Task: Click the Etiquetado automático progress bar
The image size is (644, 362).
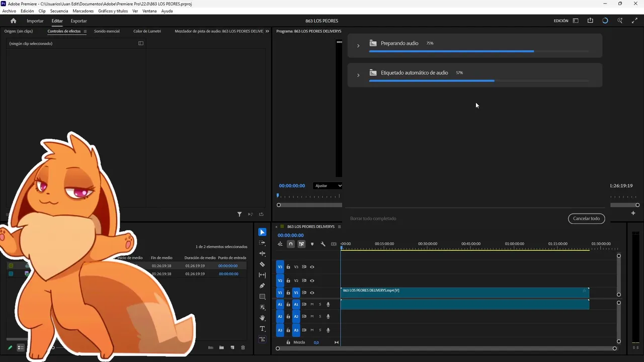Action: (x=479, y=81)
